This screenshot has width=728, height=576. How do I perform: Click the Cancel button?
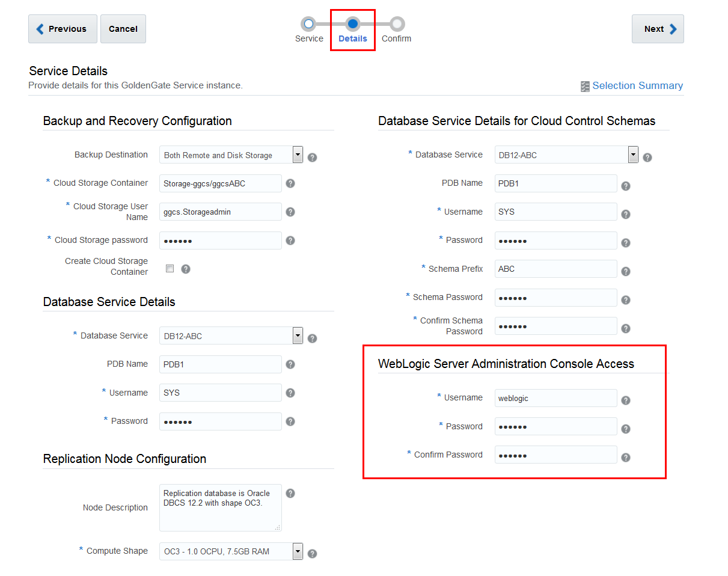point(123,28)
